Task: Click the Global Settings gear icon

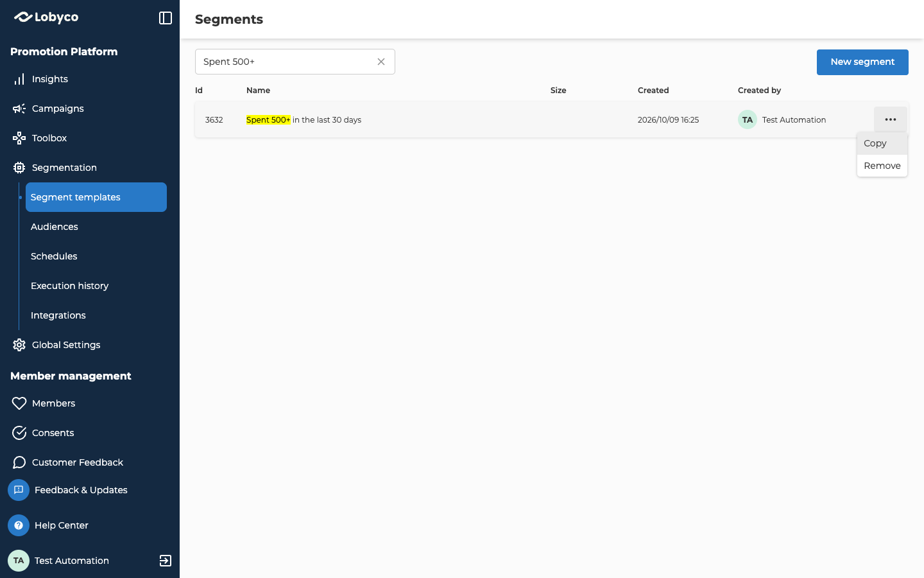Action: [x=19, y=345]
